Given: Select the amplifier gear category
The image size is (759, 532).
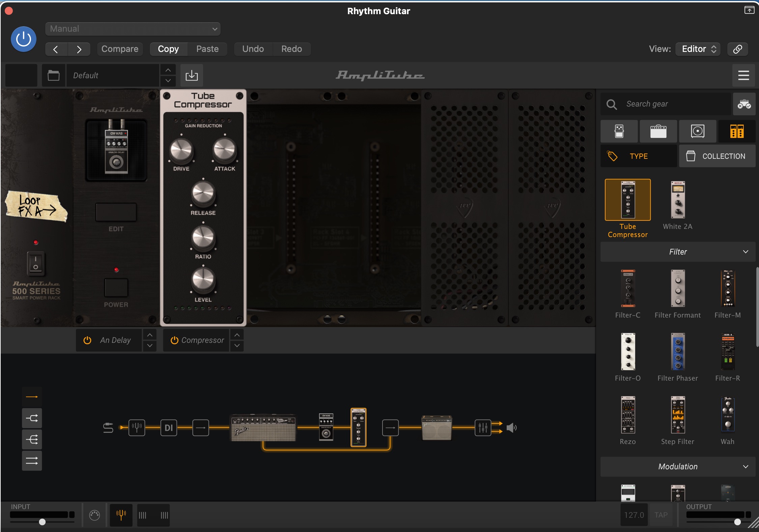Looking at the screenshot, I should (x=658, y=131).
